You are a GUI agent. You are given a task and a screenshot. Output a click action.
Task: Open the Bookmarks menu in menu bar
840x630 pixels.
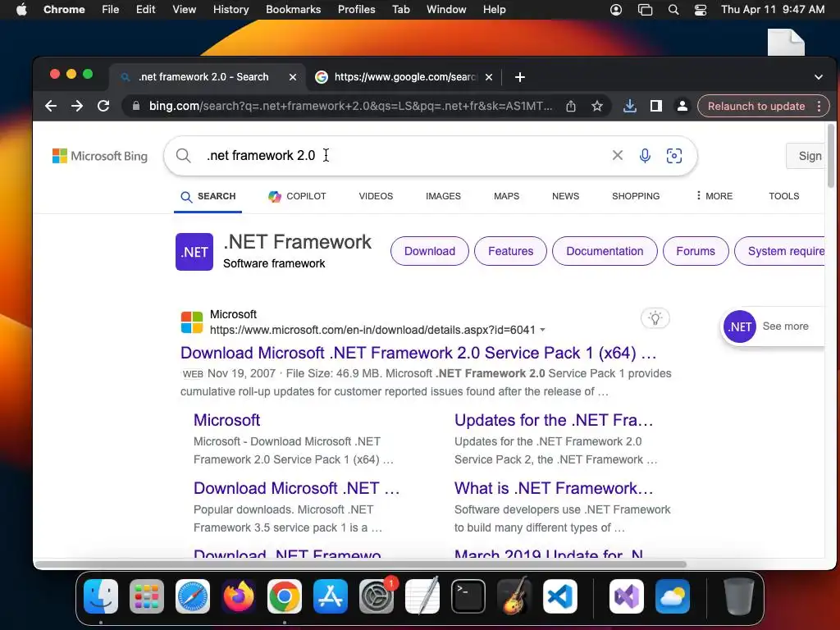(x=293, y=10)
